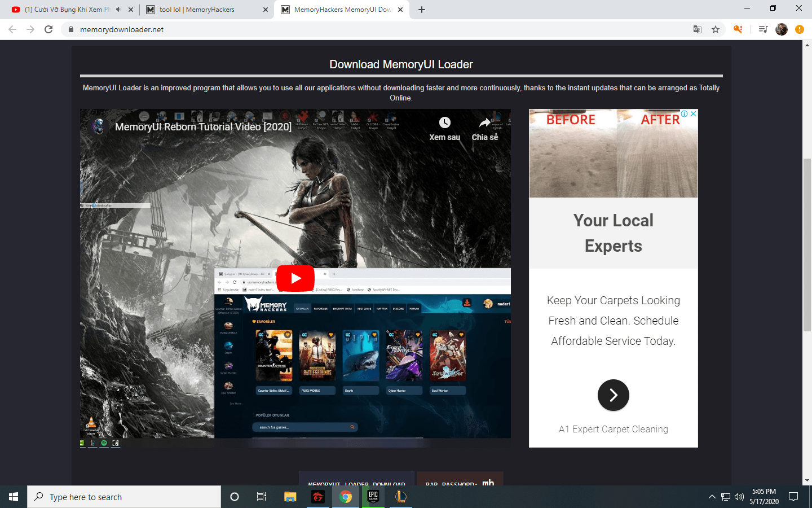Open the video title MemoryUI Reborn Tutorial Video
Screen dimensions: 812x508
click(203, 127)
